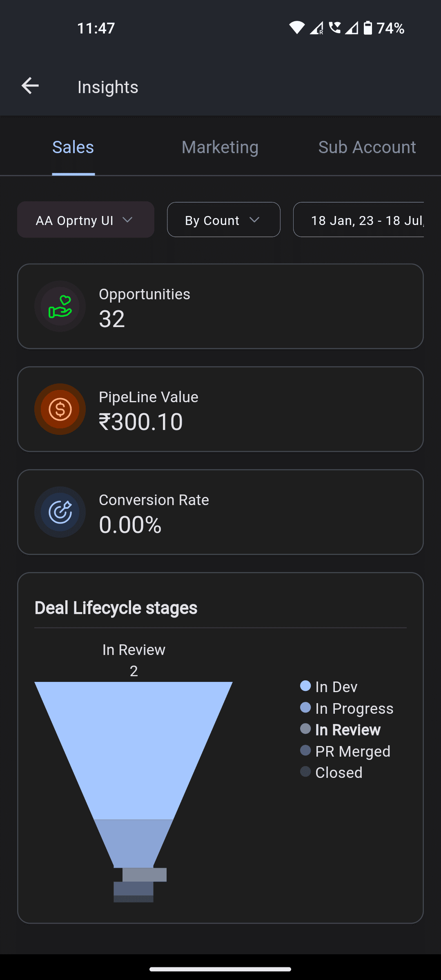Toggle the In Dev legend entry
Image resolution: width=441 pixels, height=980 pixels.
(x=329, y=687)
